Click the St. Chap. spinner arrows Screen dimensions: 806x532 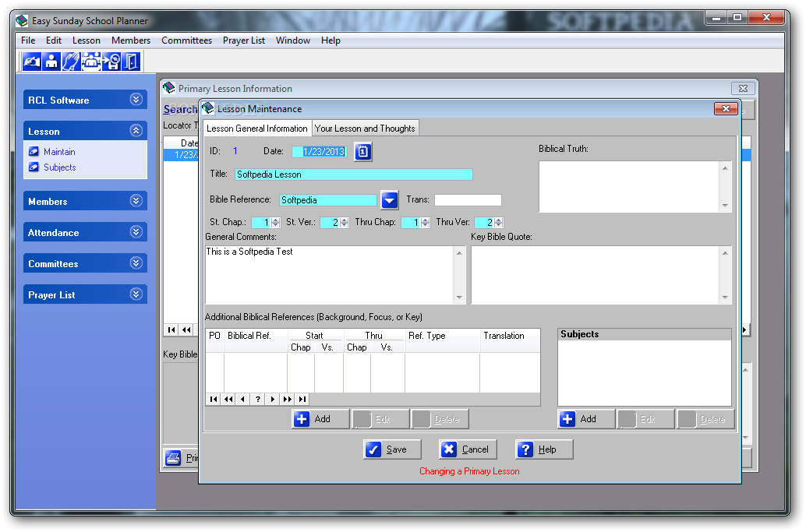coord(275,222)
